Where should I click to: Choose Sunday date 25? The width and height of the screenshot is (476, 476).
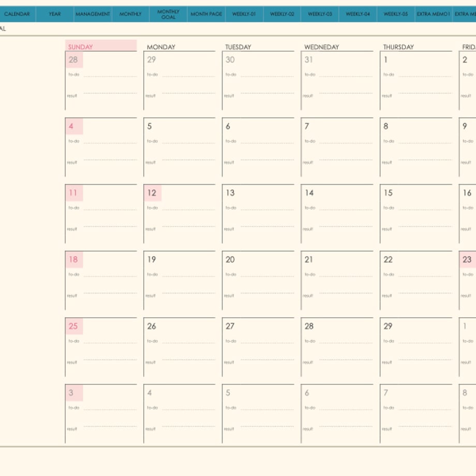[74, 326]
